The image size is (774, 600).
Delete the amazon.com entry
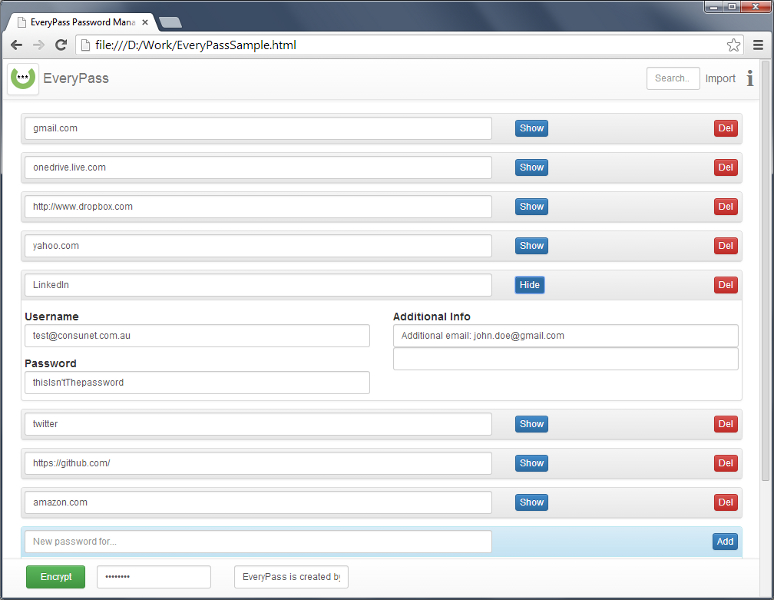click(x=726, y=502)
